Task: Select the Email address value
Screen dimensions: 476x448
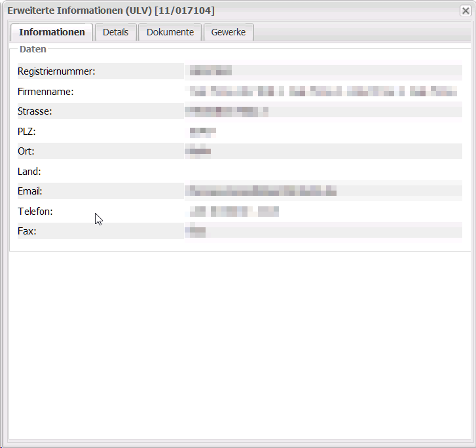Action: [261, 191]
